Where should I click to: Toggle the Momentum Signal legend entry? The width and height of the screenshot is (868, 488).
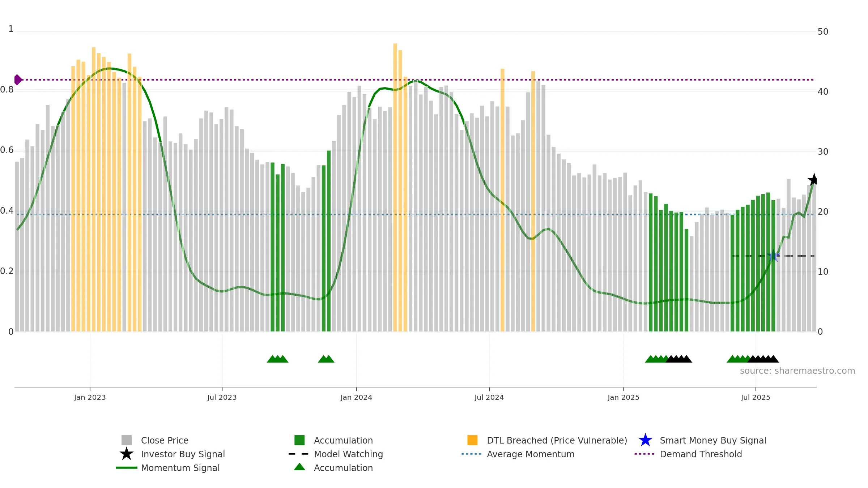tap(168, 468)
